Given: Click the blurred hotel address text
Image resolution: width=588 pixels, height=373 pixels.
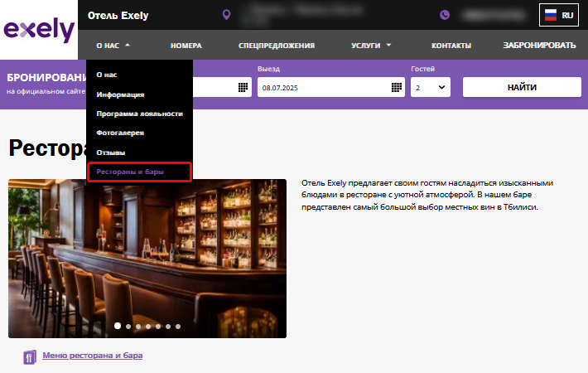Looking at the screenshot, I should point(302,14).
